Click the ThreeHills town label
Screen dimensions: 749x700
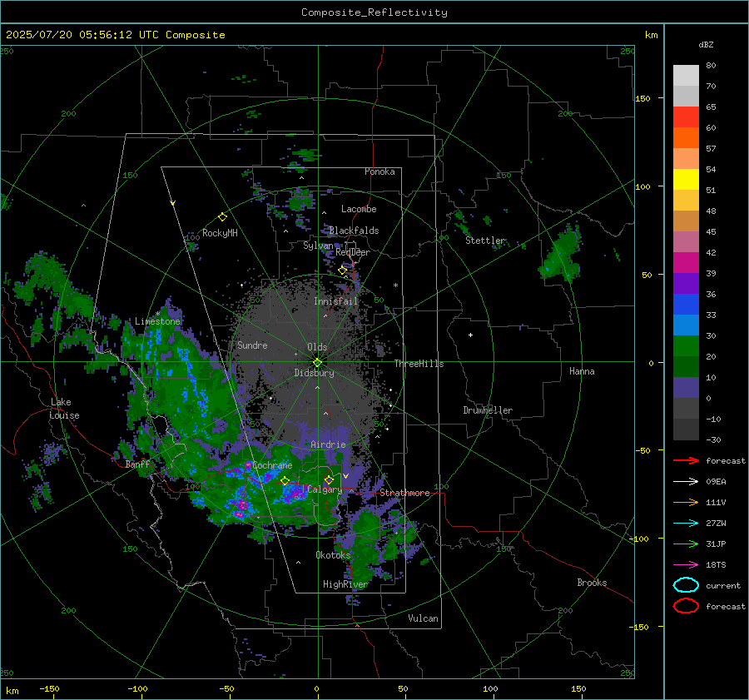(x=419, y=364)
